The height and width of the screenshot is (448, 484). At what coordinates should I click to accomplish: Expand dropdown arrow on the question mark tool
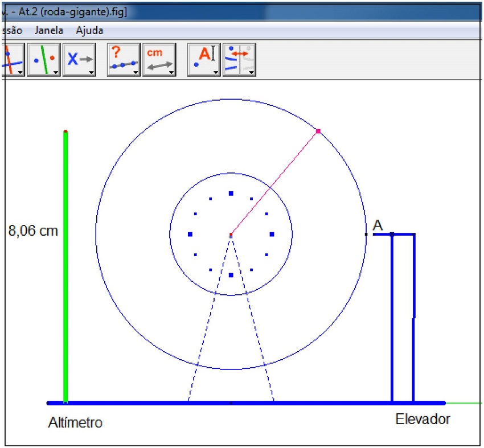pyautogui.click(x=136, y=72)
